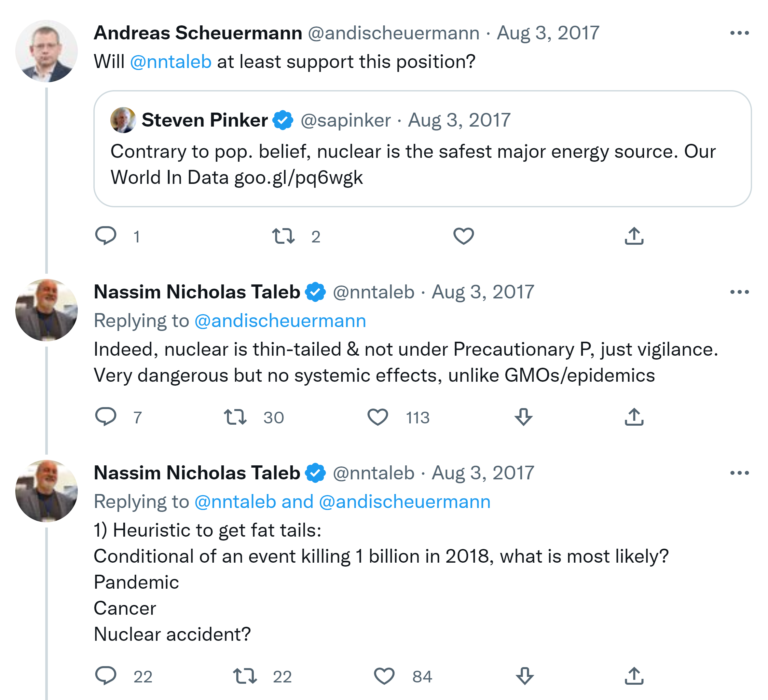Like Taleb's tweet with 113 likes
Screen dimensions: 768x700
coord(377,417)
